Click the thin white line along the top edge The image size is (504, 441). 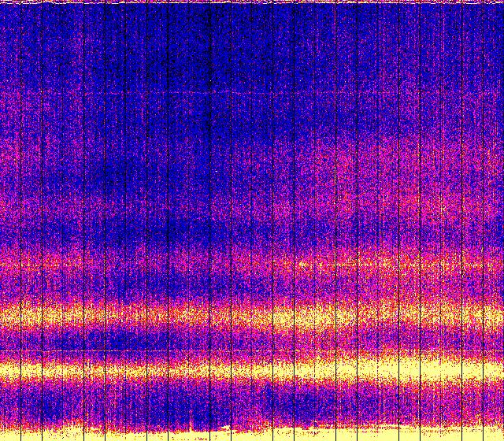click(252, 2)
